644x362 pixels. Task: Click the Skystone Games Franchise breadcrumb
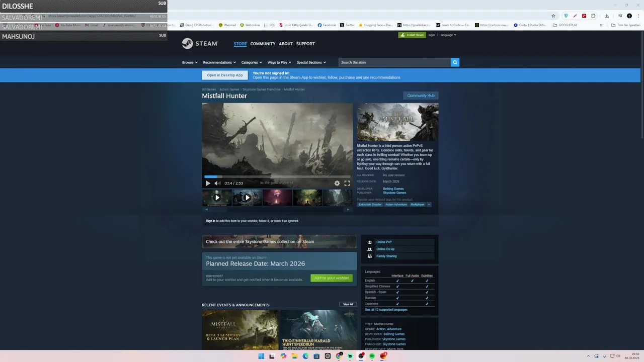pyautogui.click(x=262, y=89)
